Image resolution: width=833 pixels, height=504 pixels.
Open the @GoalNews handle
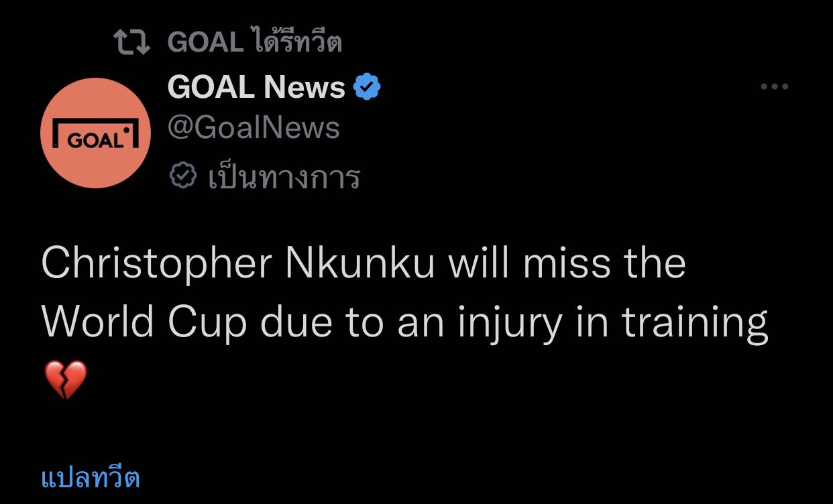(254, 127)
